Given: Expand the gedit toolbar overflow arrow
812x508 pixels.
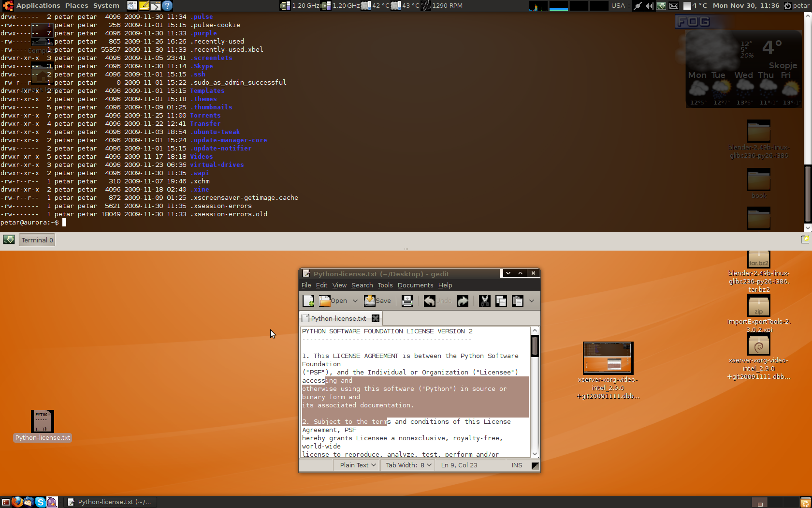Looking at the screenshot, I should point(532,301).
